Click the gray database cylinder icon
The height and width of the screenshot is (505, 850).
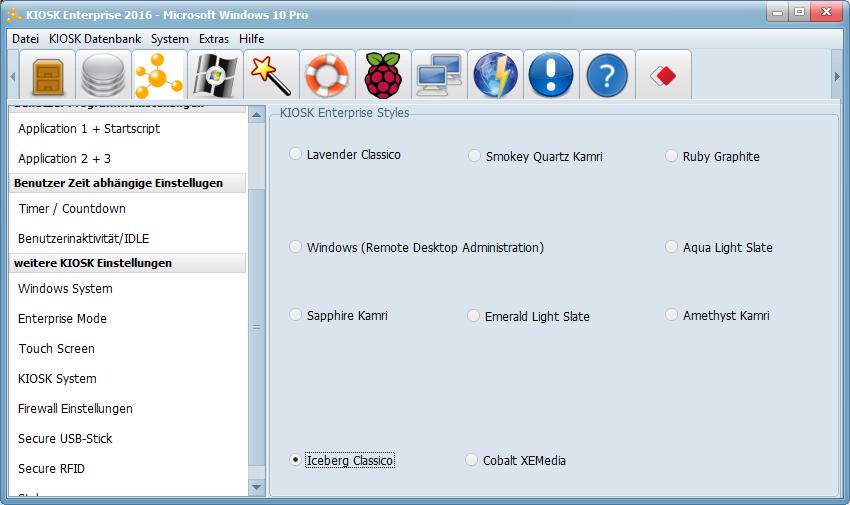tap(103, 76)
